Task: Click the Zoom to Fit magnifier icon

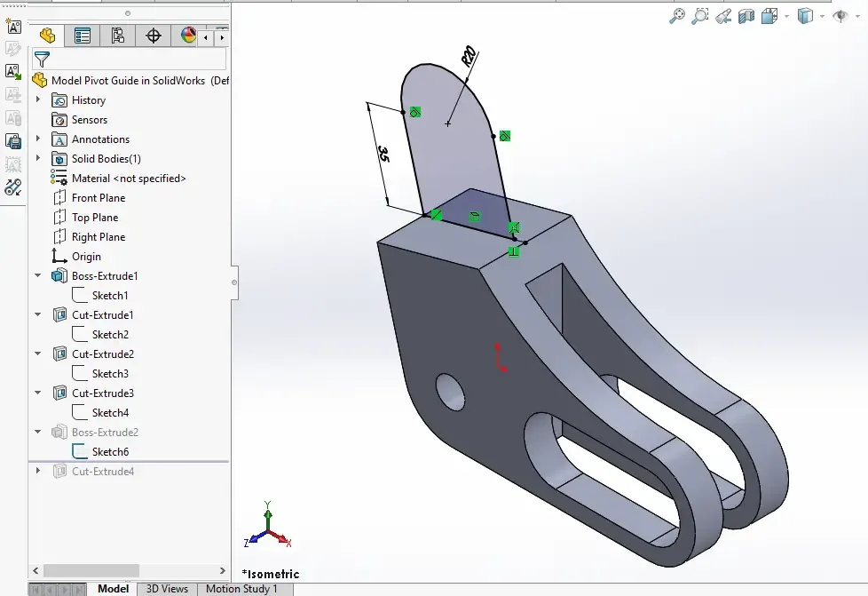Action: pyautogui.click(x=676, y=16)
